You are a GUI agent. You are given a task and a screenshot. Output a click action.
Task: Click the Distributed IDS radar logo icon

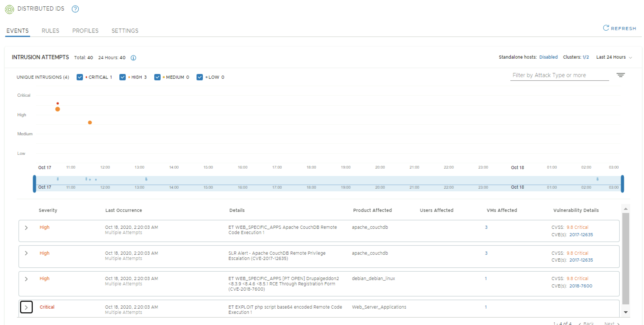click(10, 10)
